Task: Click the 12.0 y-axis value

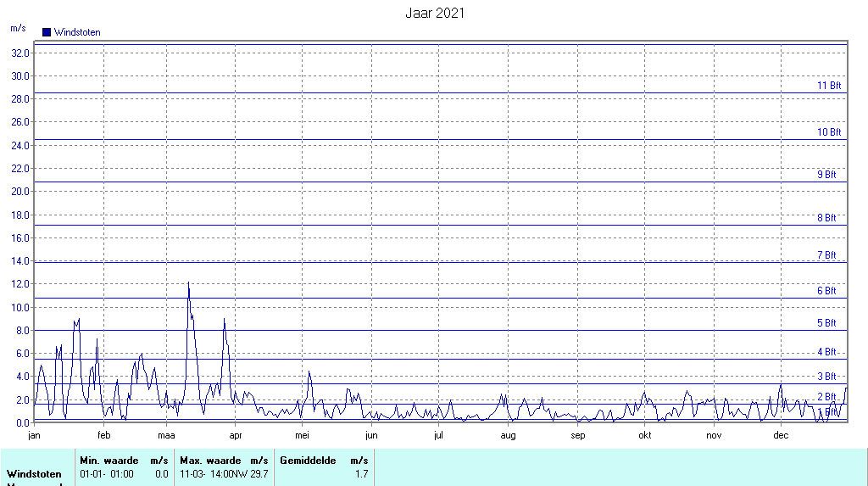Action: pyautogui.click(x=20, y=284)
